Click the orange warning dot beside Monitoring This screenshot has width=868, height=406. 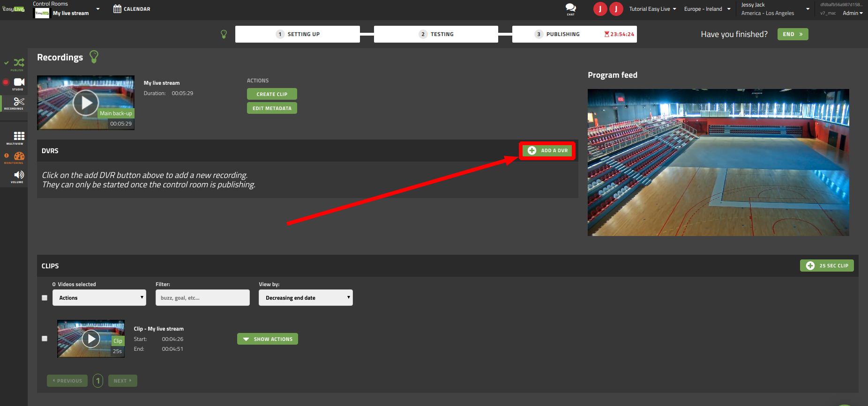coord(7,155)
